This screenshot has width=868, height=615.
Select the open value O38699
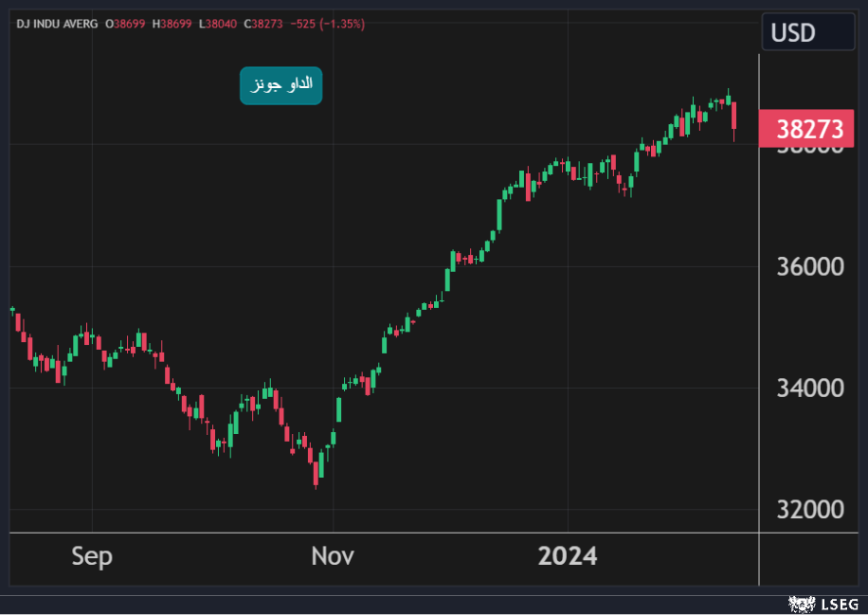(x=125, y=25)
